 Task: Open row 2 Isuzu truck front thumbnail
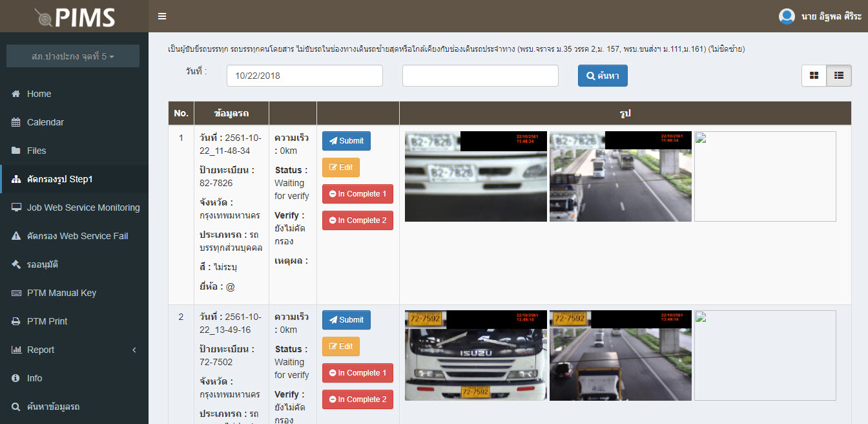pyautogui.click(x=476, y=355)
